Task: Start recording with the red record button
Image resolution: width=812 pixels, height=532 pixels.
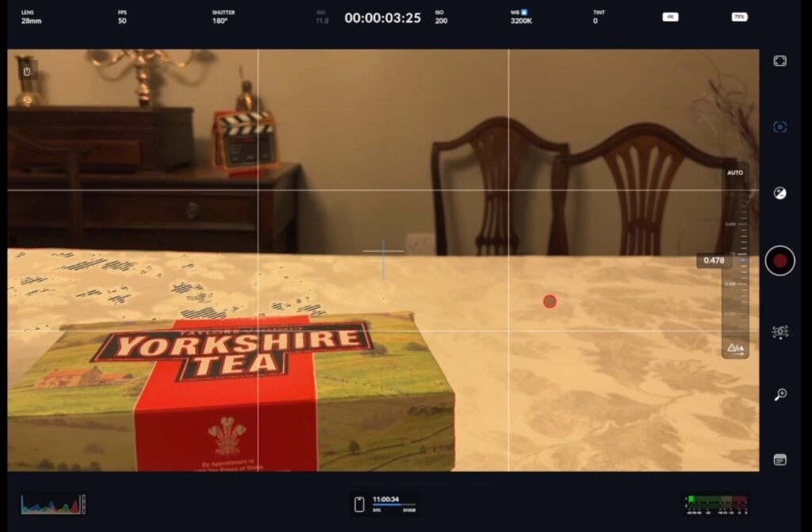Action: point(780,261)
